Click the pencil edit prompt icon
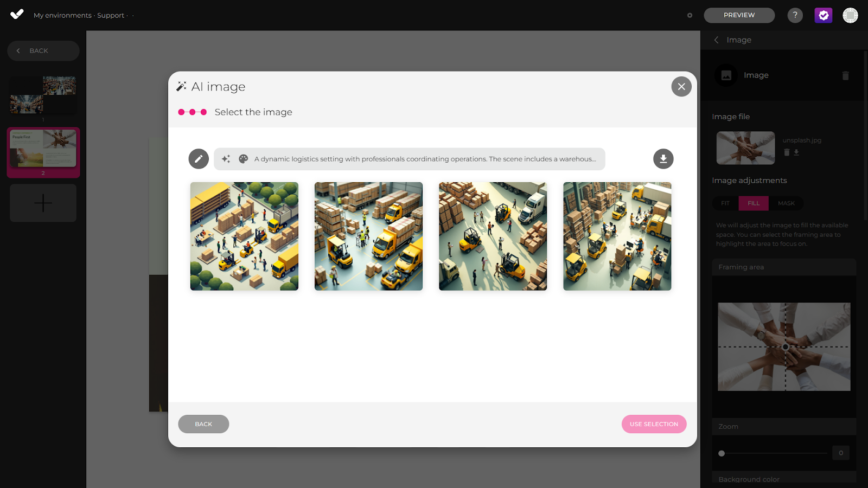The image size is (868, 488). point(199,159)
